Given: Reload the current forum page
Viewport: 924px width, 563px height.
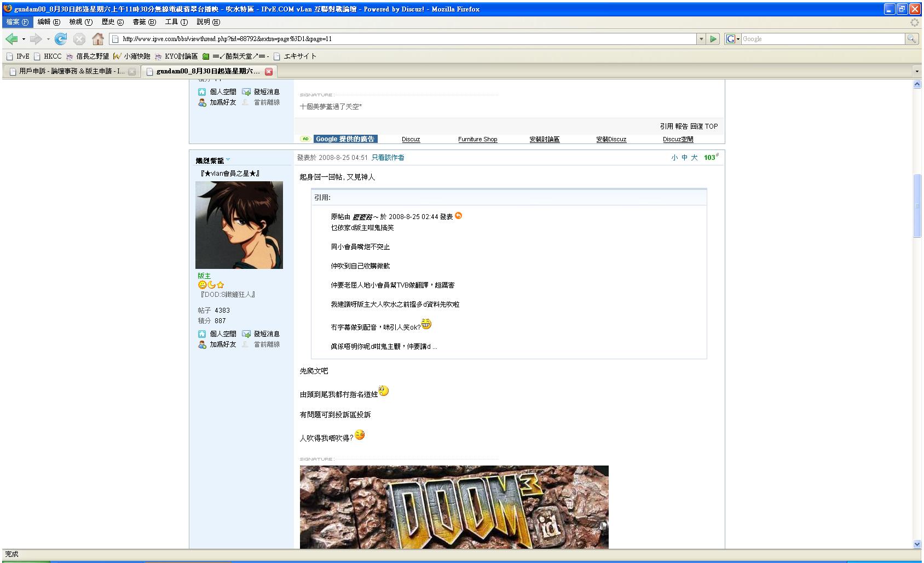Looking at the screenshot, I should tap(61, 39).
